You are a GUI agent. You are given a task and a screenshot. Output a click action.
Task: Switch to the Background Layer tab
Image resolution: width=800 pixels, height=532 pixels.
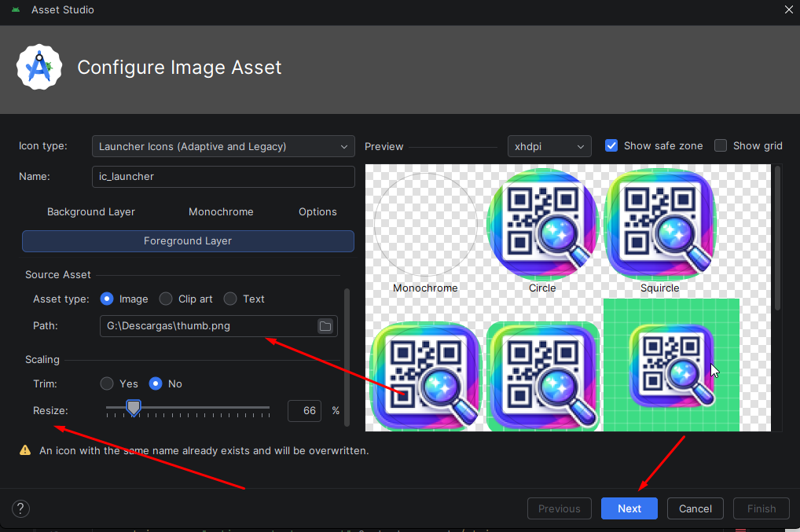tap(91, 211)
